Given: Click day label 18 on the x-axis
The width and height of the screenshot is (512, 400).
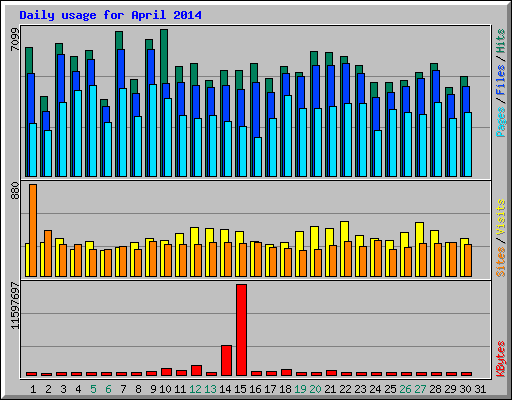Looking at the screenshot, I should (285, 389).
